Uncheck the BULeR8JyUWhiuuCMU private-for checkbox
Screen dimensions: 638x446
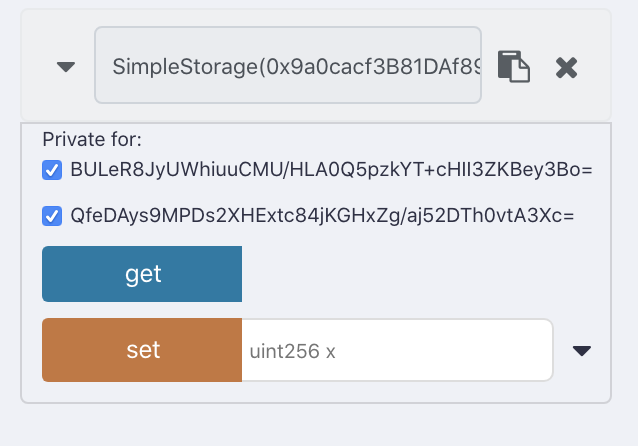(52, 170)
